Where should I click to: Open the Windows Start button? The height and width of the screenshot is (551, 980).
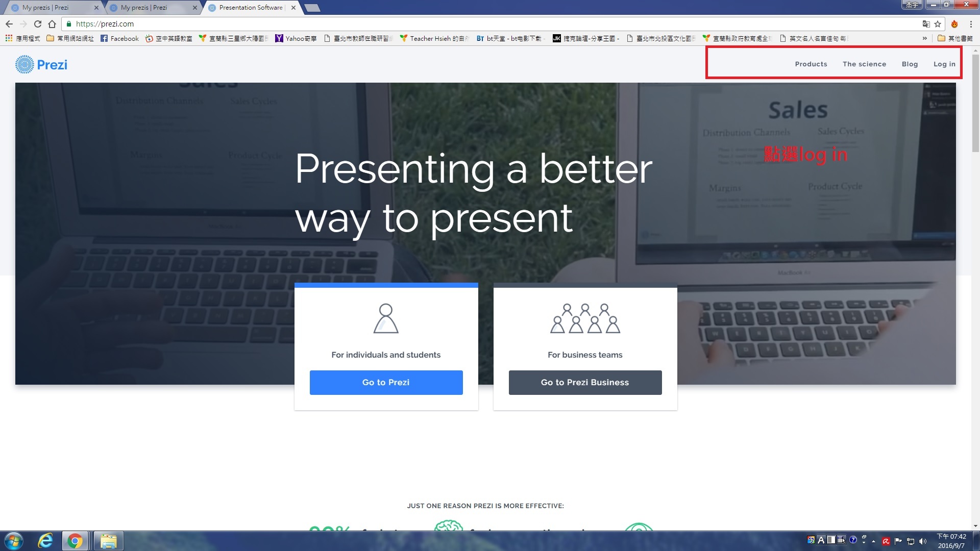14,541
